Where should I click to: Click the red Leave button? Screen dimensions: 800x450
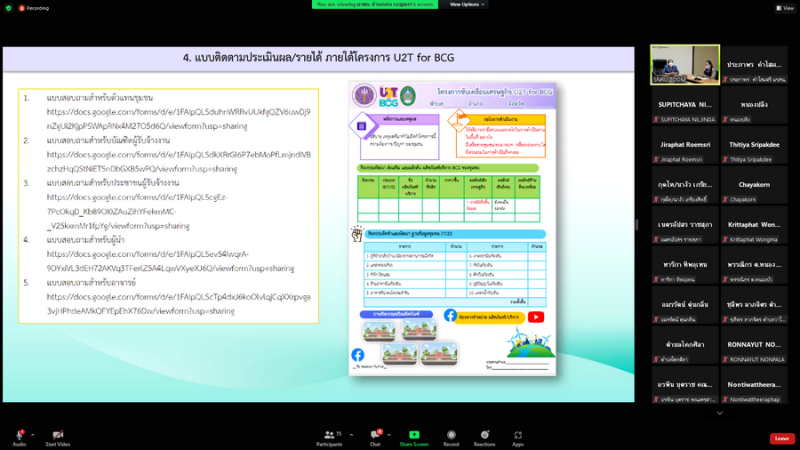[x=782, y=438]
